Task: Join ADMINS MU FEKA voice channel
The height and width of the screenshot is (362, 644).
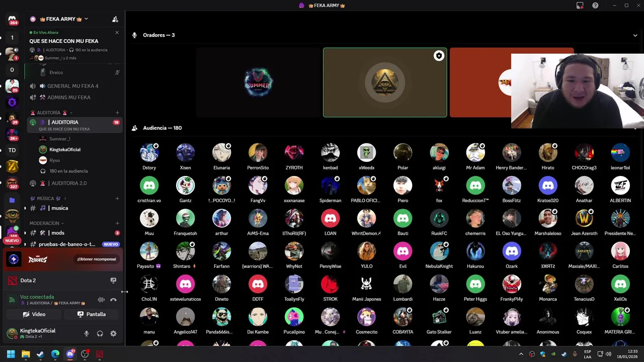Action: tap(74, 98)
